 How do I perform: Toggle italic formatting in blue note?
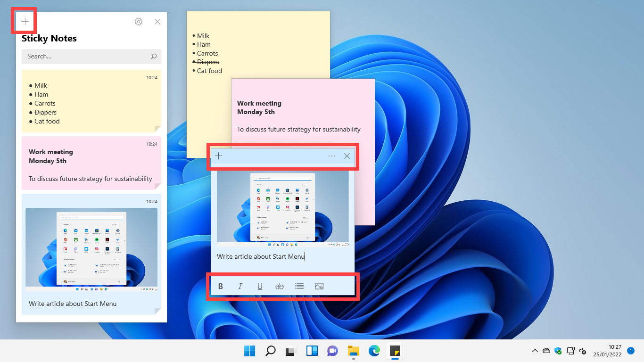pos(240,286)
